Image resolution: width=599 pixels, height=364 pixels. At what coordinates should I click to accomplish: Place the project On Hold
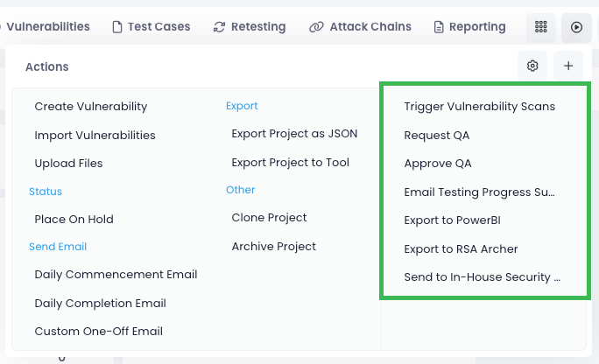click(74, 220)
